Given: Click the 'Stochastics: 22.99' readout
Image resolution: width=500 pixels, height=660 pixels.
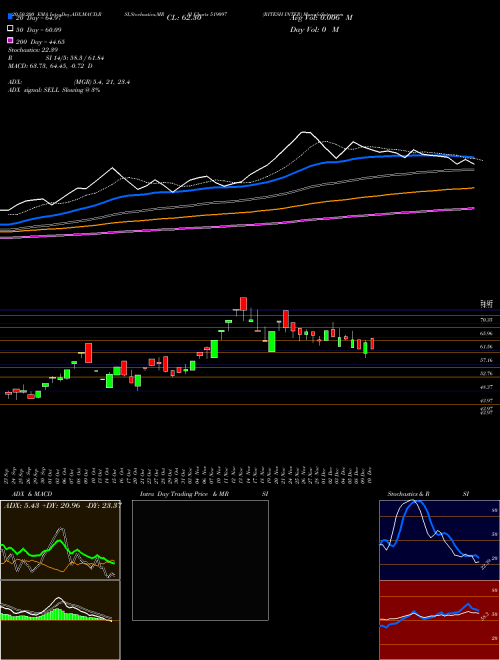Looking at the screenshot, I should [33, 50].
